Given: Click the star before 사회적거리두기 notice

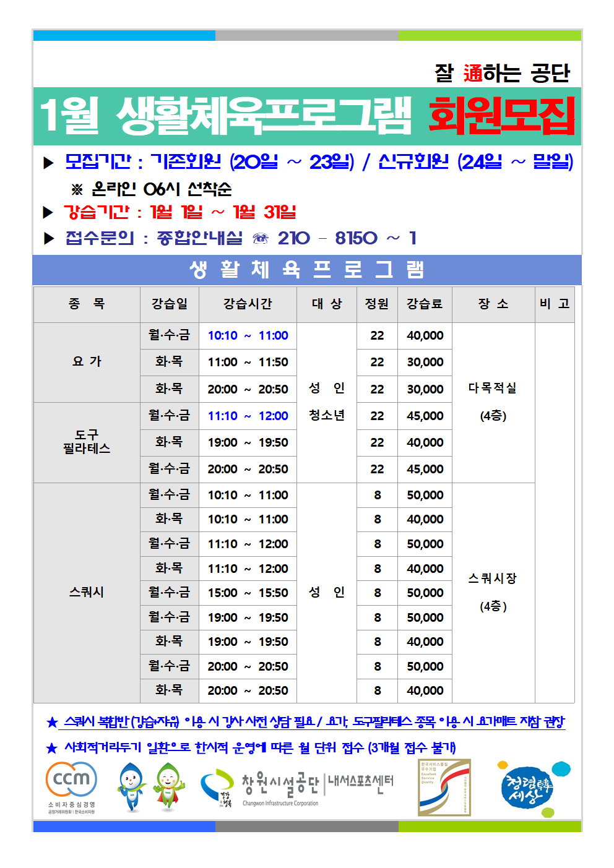Looking at the screenshot, I should pos(52,748).
